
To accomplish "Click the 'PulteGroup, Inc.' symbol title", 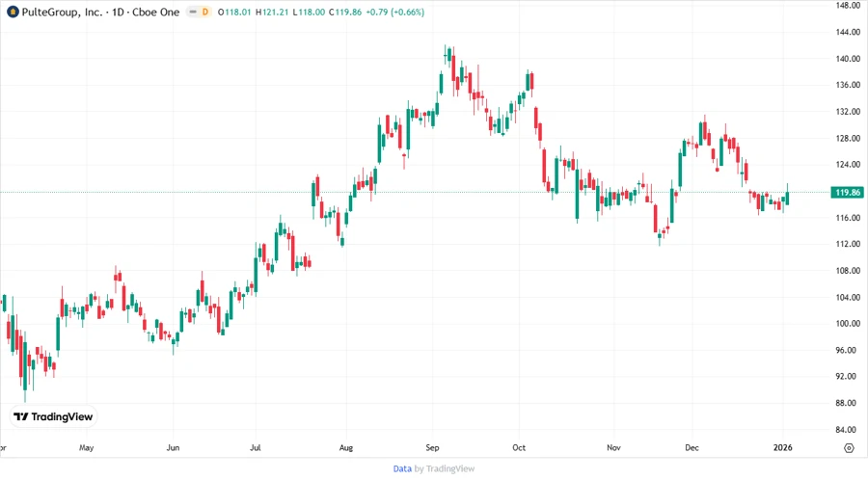I will click(x=62, y=13).
